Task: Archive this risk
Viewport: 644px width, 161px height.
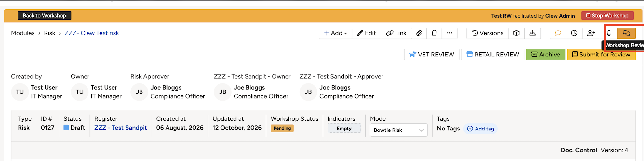Action: [546, 55]
